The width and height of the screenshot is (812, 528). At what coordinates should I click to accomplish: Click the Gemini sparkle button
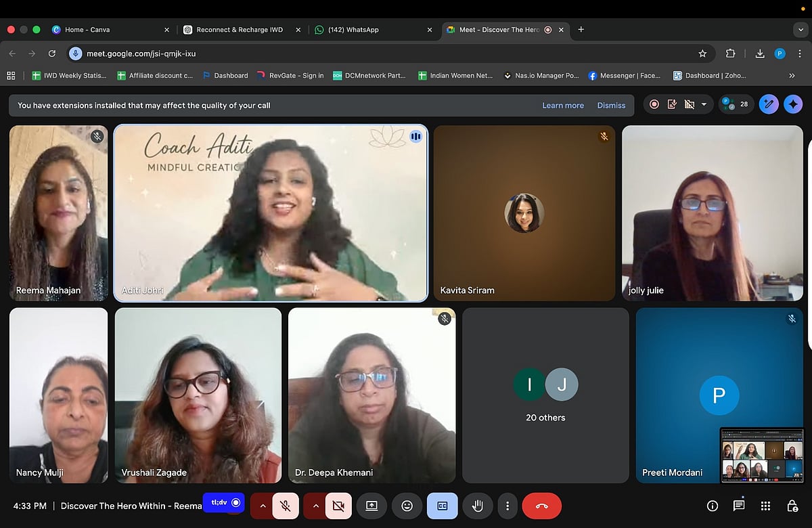click(x=793, y=104)
